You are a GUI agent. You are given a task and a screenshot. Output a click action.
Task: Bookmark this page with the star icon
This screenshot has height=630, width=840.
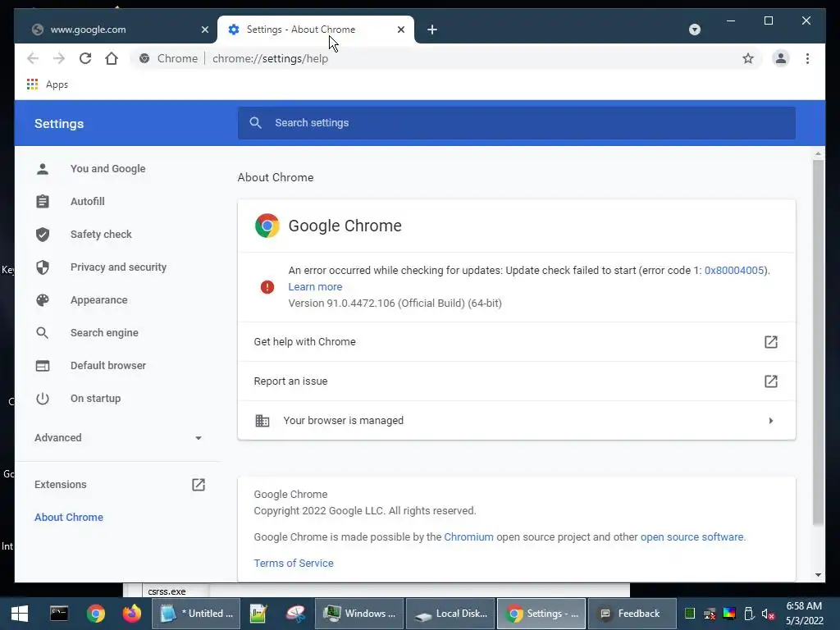(x=748, y=58)
